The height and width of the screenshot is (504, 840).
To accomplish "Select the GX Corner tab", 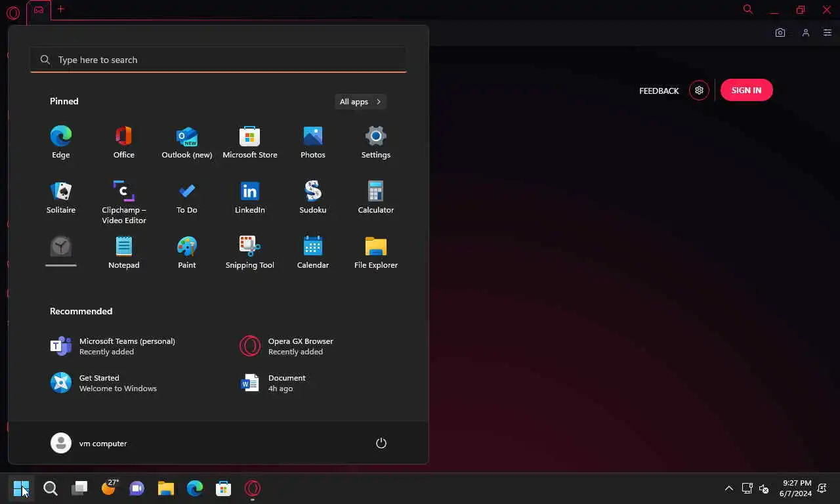I will [39, 10].
